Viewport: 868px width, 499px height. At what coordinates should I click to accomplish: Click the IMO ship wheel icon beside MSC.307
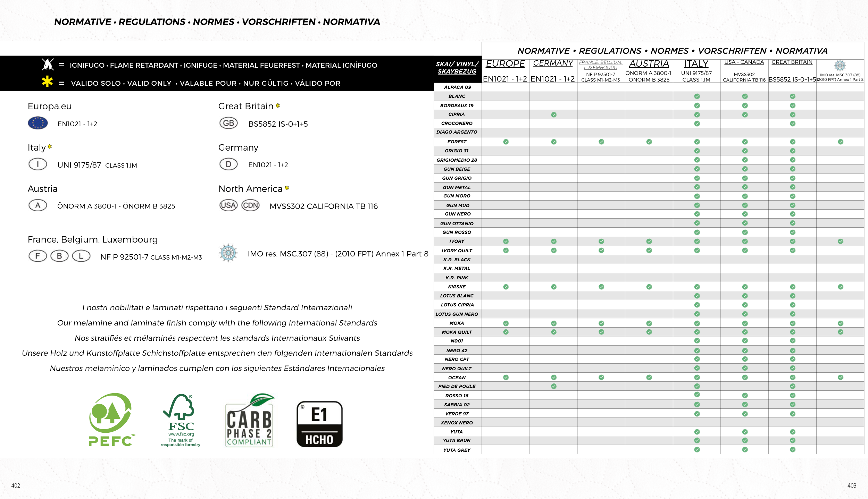[x=228, y=253]
